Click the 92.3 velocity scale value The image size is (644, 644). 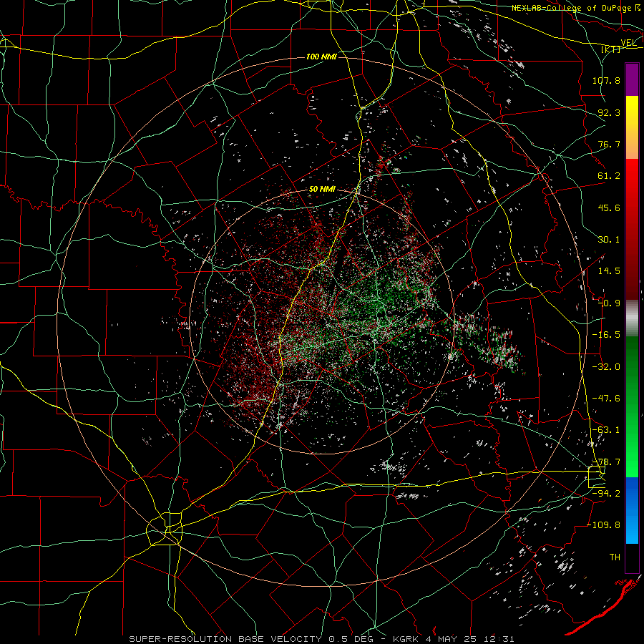click(x=609, y=112)
